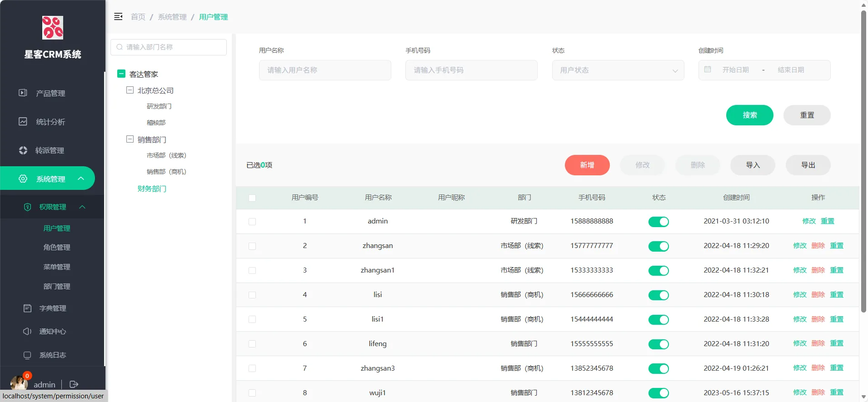Click the 转派管理 sidebar icon
The width and height of the screenshot is (868, 402).
(x=23, y=150)
